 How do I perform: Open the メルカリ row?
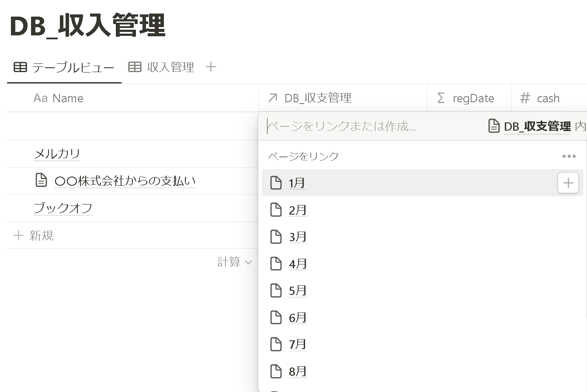point(57,154)
